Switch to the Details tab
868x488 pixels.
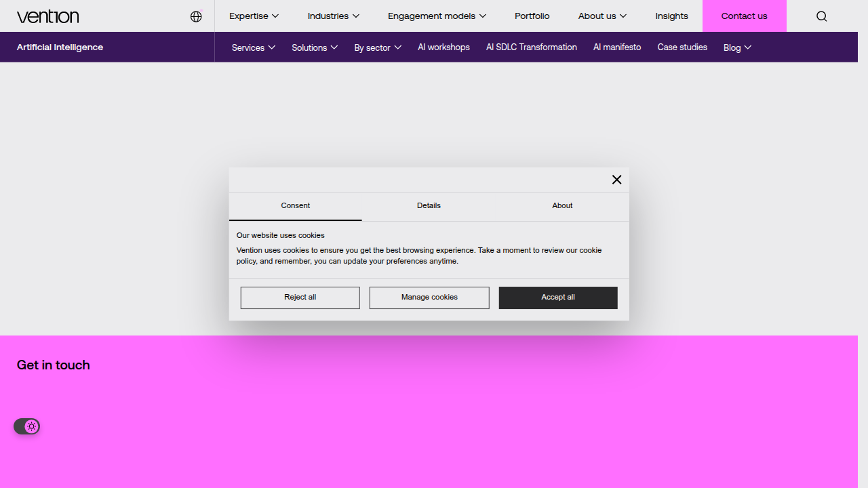[x=429, y=206]
